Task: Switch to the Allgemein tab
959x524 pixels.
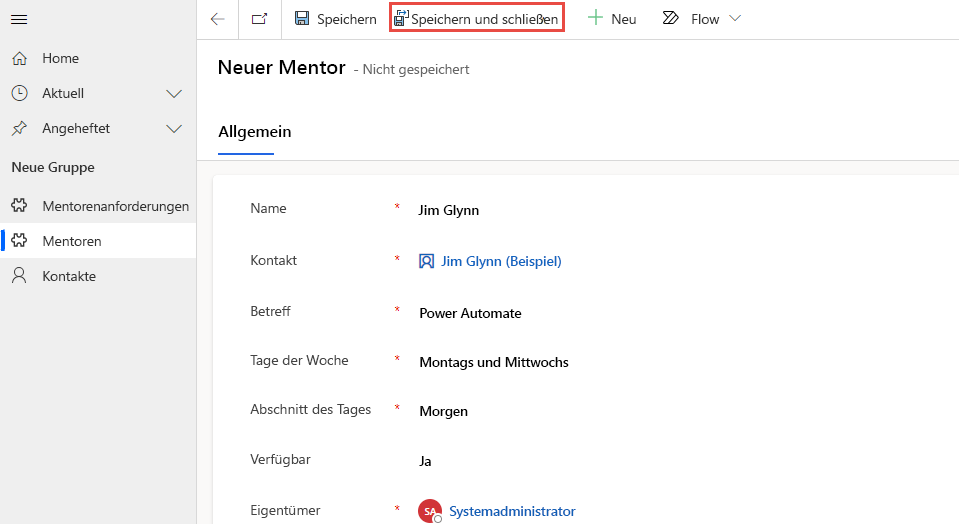Action: tap(254, 132)
